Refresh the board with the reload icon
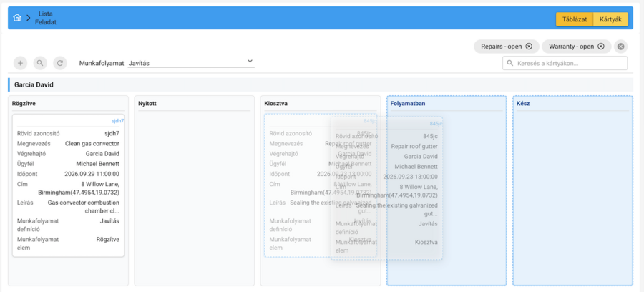Image resolution: width=644 pixels, height=292 pixels. (x=60, y=63)
